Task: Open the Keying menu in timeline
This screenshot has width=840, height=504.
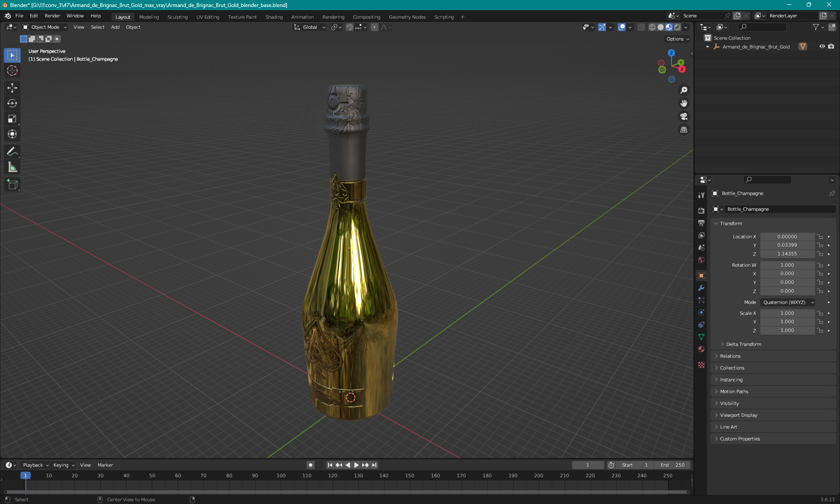Action: click(x=63, y=465)
